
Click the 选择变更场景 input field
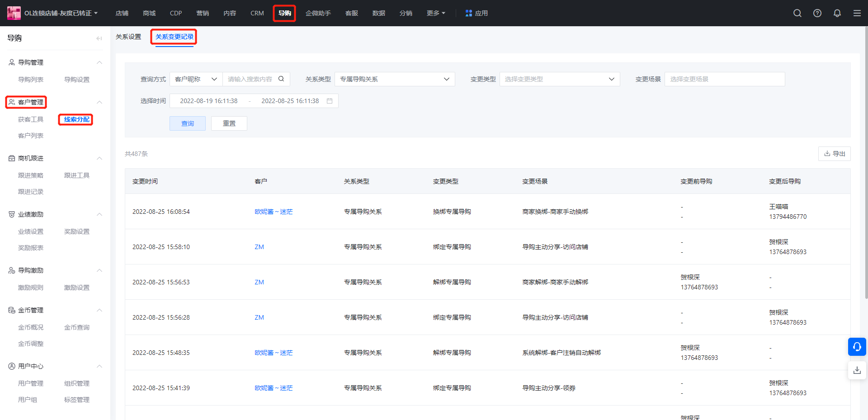click(x=724, y=79)
